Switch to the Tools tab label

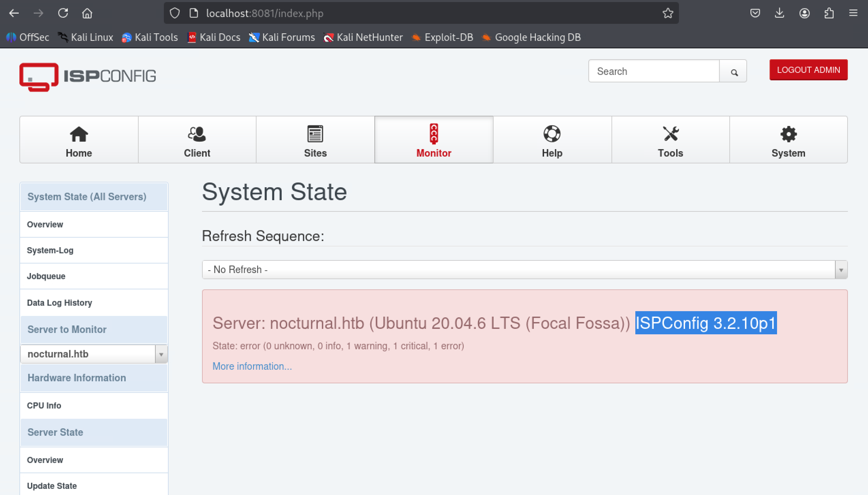670,153
